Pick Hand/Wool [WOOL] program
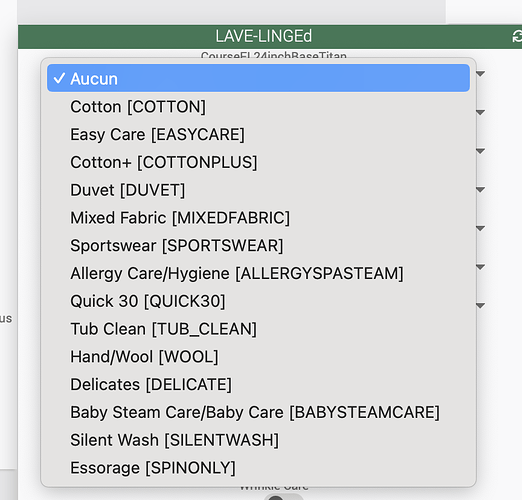522x500 pixels. click(x=258, y=357)
